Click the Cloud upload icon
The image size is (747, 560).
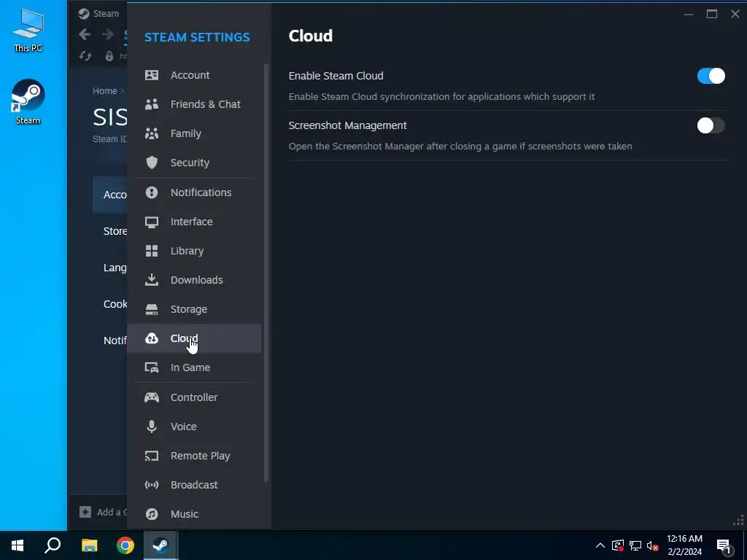(x=152, y=338)
